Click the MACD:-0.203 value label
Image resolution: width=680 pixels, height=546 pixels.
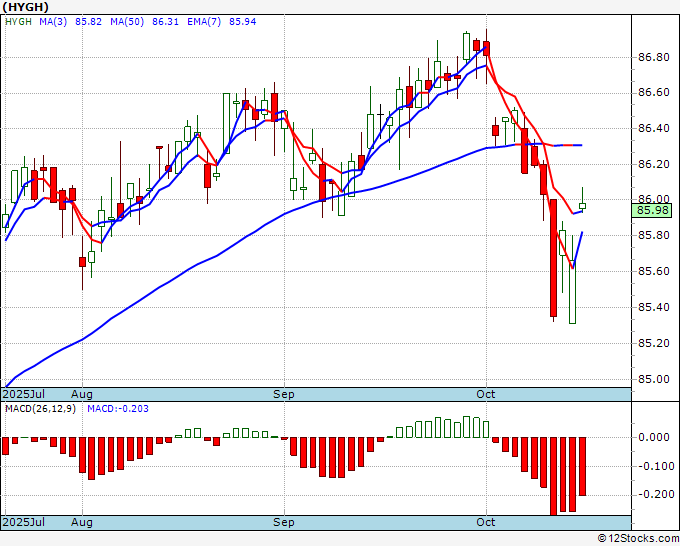[118, 409]
